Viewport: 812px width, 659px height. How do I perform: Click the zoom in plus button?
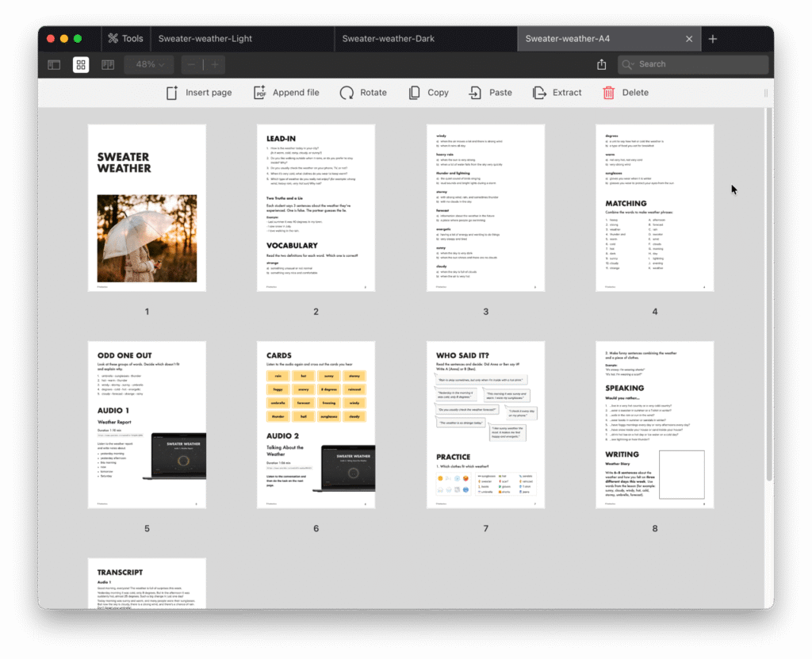tap(215, 64)
